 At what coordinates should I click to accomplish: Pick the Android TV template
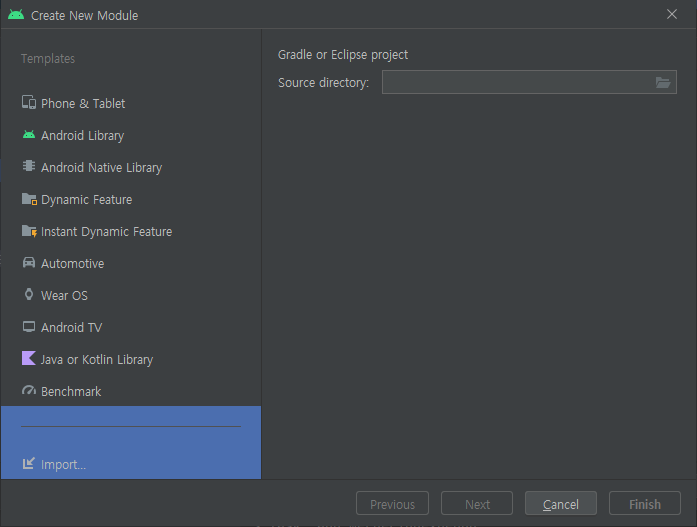131,327
